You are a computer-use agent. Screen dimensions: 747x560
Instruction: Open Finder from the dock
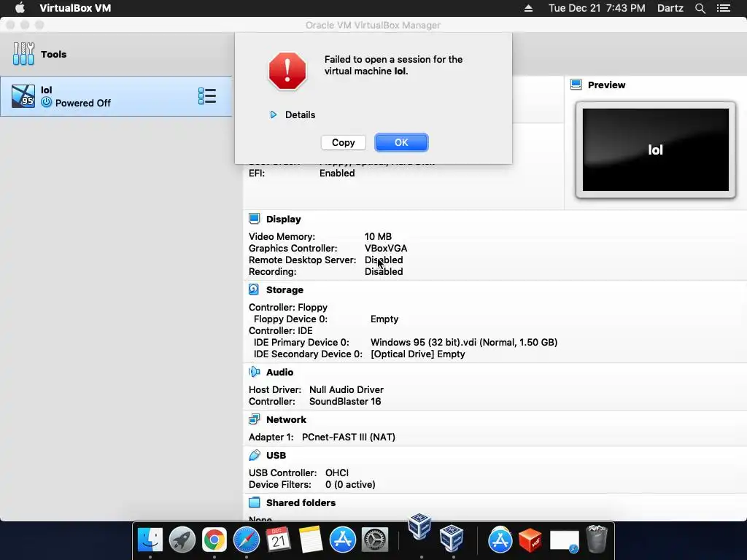pyautogui.click(x=150, y=540)
